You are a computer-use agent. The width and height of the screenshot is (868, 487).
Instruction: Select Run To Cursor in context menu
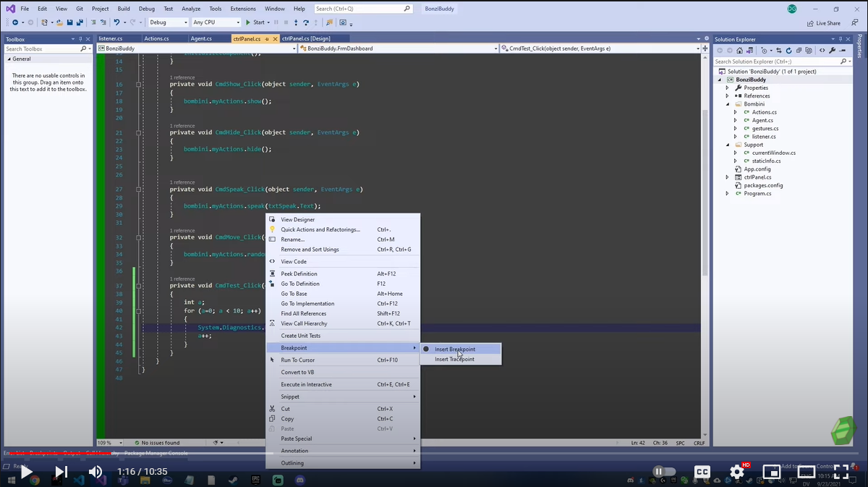[x=343, y=360]
